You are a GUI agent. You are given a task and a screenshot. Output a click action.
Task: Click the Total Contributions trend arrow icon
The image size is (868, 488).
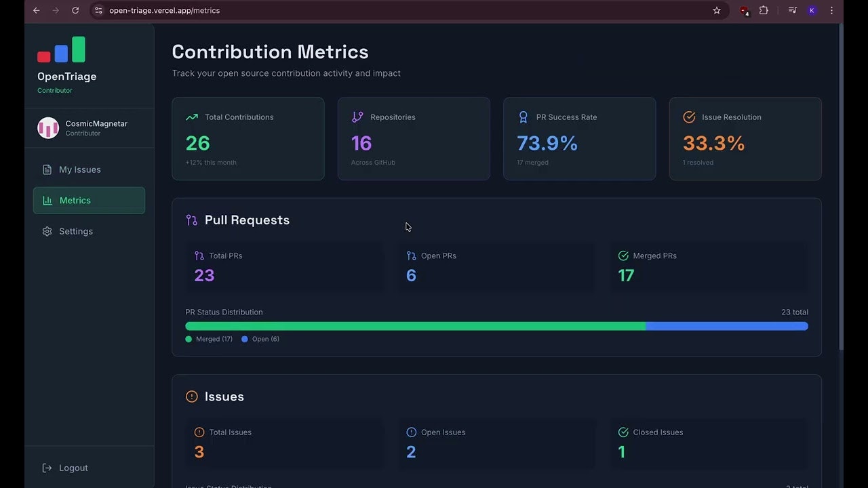coord(192,117)
